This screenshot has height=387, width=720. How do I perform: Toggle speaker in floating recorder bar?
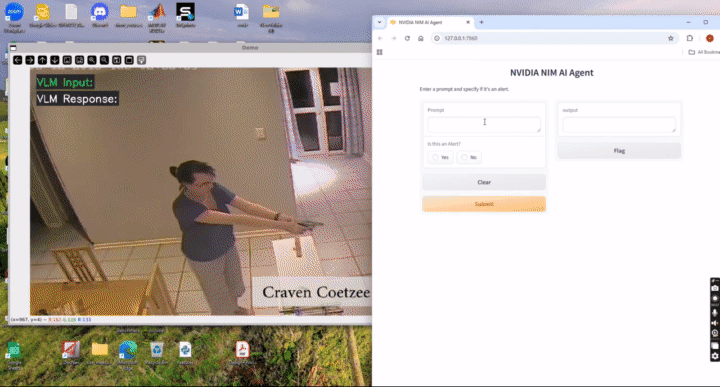pos(715,323)
